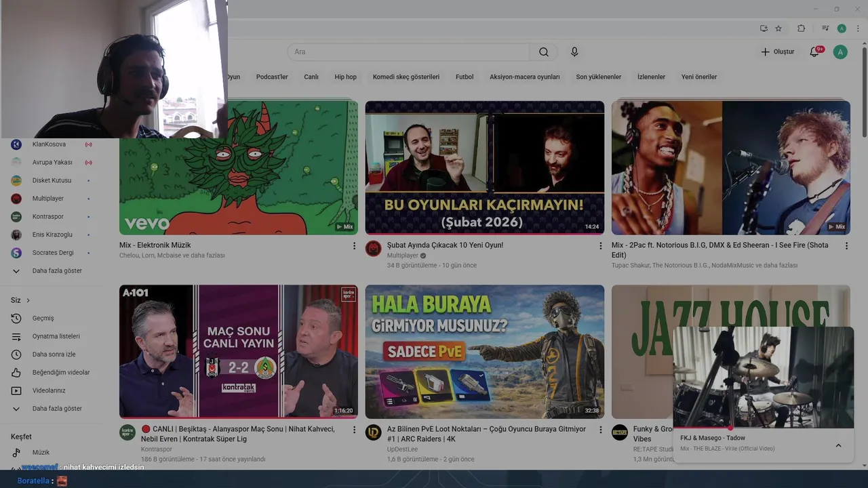The width and height of the screenshot is (868, 488).
Task: Select the İzlenenler filter chip
Action: 651,77
